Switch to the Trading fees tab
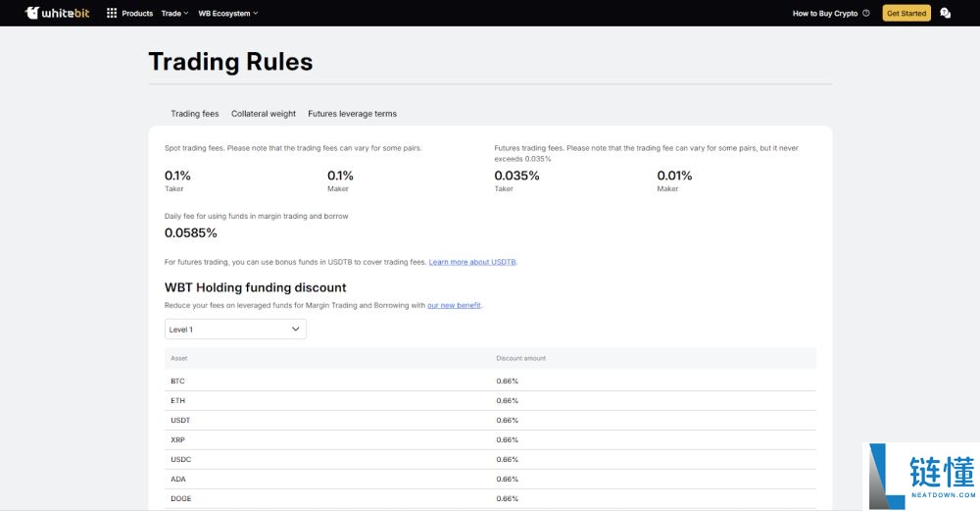The height and width of the screenshot is (511, 980). 194,114
